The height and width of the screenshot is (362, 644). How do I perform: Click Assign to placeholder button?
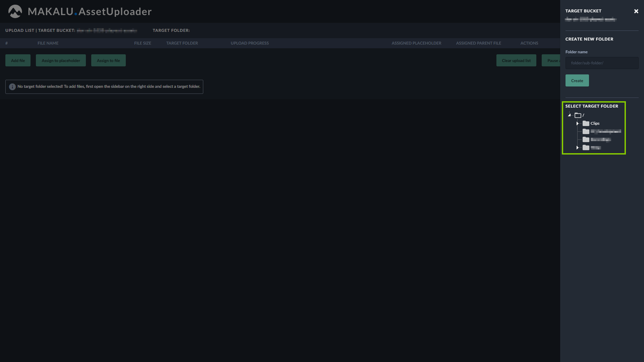61,60
